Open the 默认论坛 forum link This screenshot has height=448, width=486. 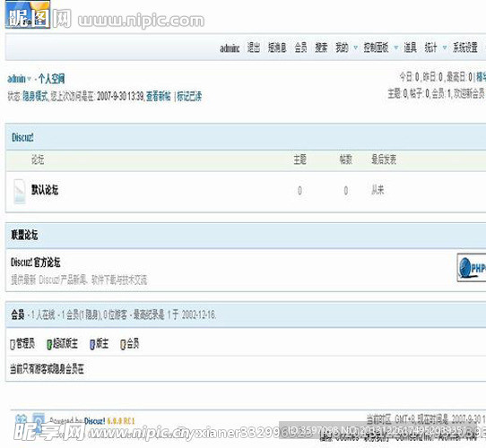45,190
